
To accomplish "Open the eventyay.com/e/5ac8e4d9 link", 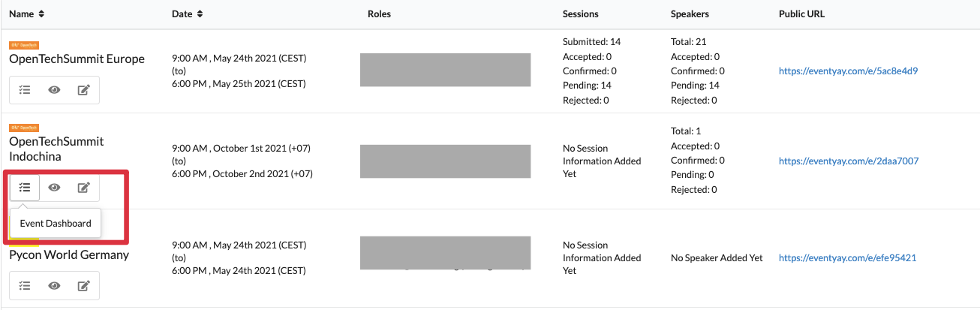I will [x=849, y=71].
